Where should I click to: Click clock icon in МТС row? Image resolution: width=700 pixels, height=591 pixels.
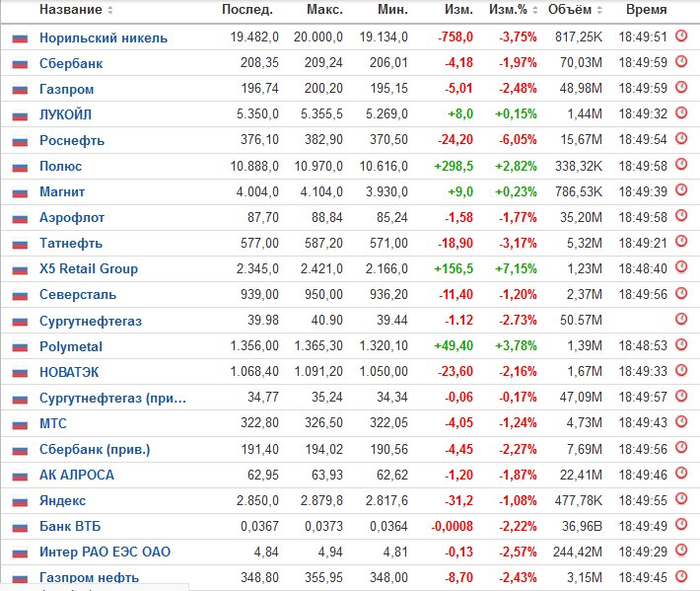tap(681, 421)
